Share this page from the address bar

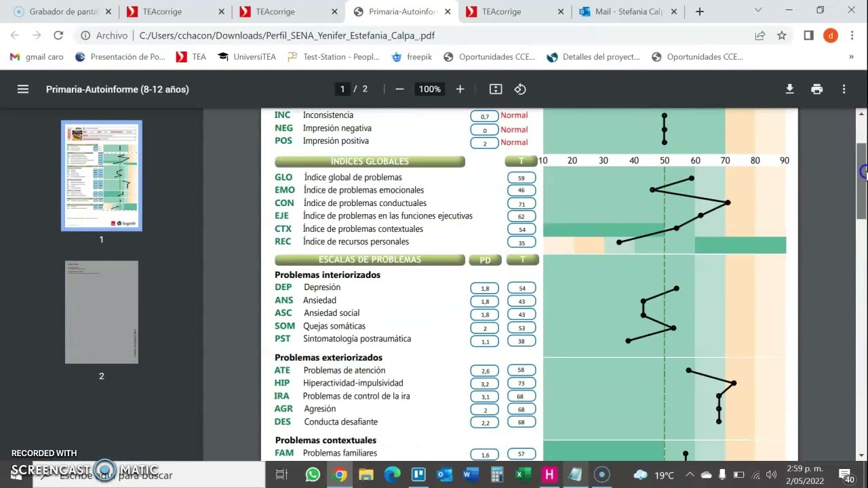click(759, 35)
